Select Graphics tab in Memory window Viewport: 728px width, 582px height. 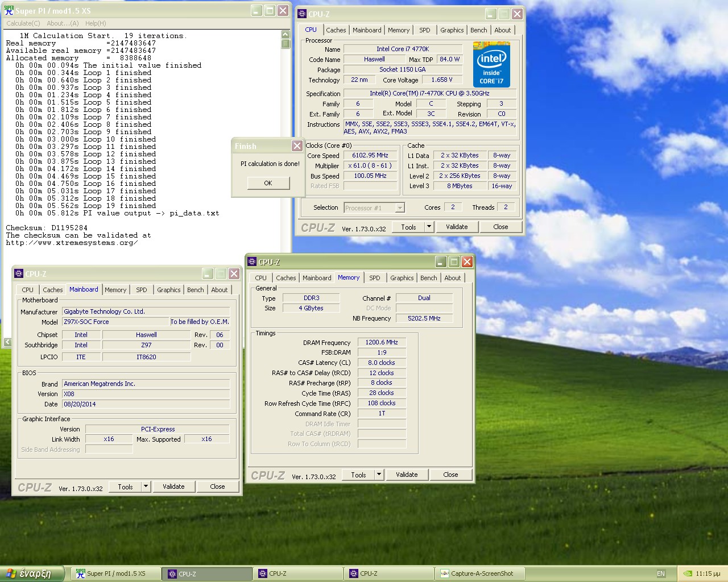(x=402, y=278)
